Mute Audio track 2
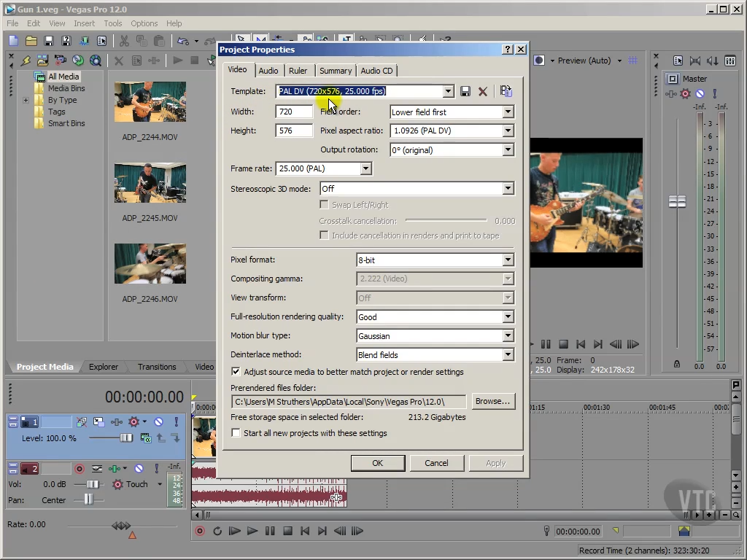The height and width of the screenshot is (560, 747). point(139,469)
